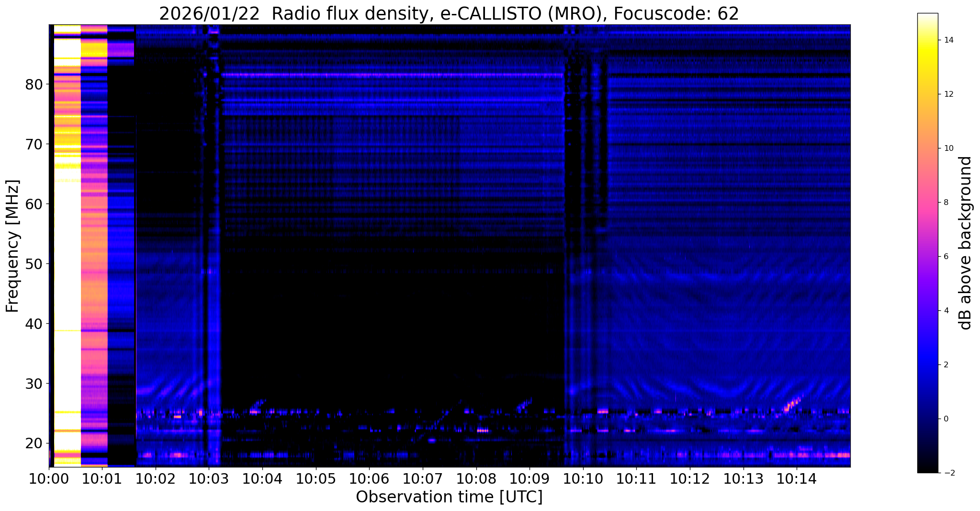Click the 10:10 time tick label
Viewport: 980px width, 511px height.
click(x=583, y=479)
